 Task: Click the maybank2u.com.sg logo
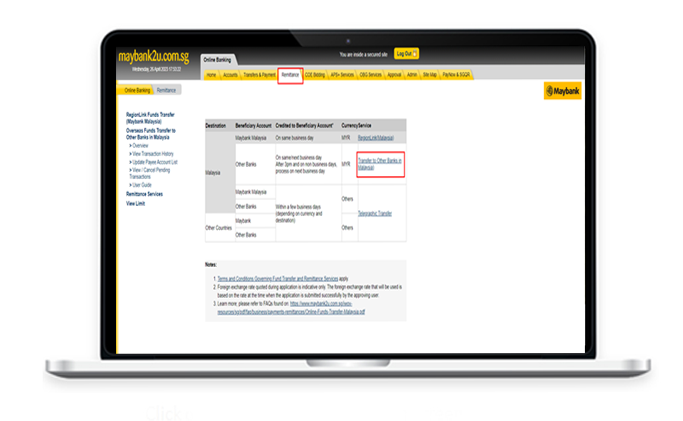click(153, 57)
